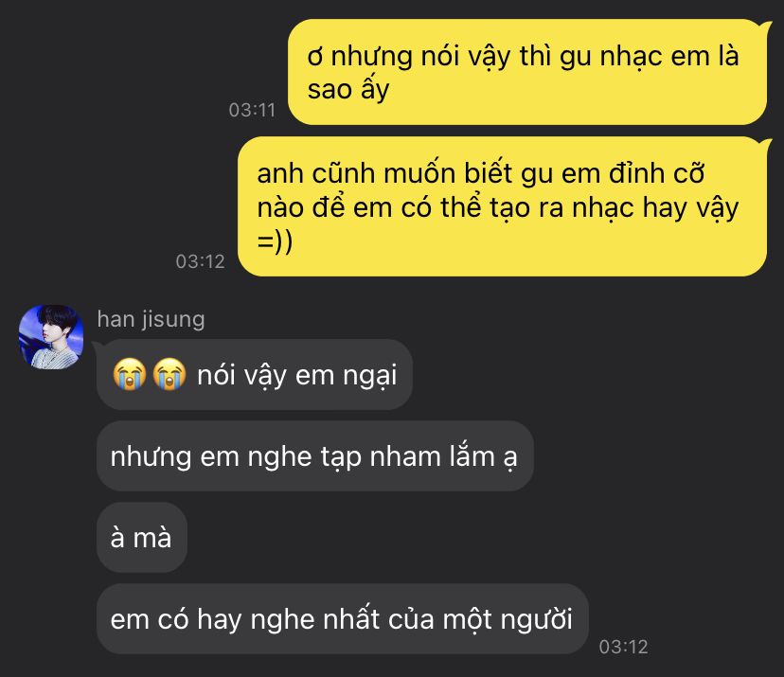
Task: Select the second crying emoji
Action: tap(169, 374)
